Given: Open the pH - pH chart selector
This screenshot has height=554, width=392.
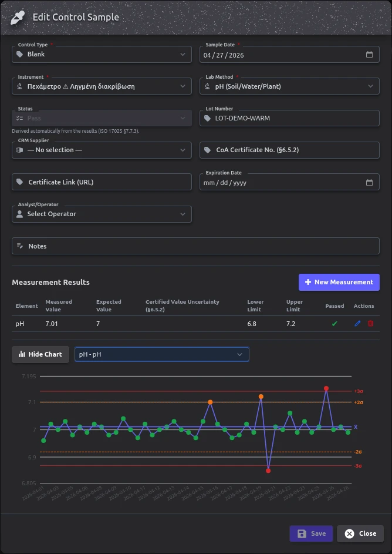Looking at the screenshot, I should click(162, 354).
